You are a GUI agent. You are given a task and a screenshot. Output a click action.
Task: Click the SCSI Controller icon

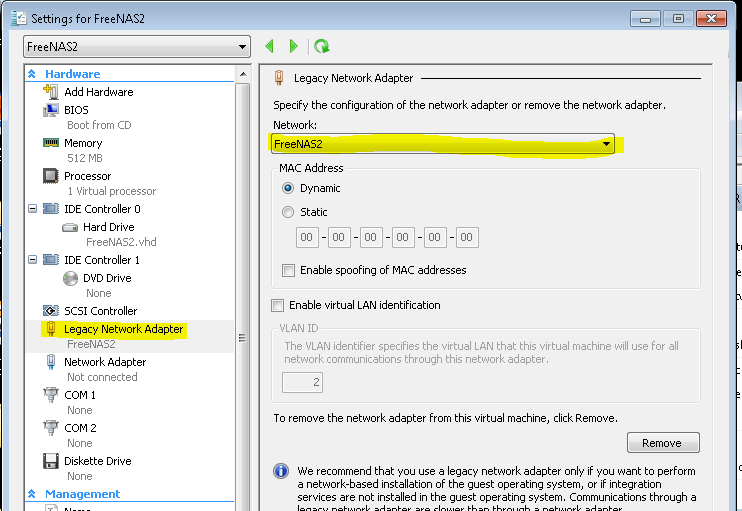pos(51,311)
